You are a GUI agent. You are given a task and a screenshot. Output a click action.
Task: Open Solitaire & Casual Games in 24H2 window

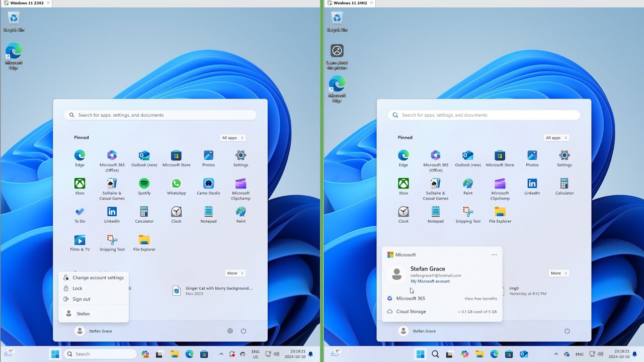point(436,189)
